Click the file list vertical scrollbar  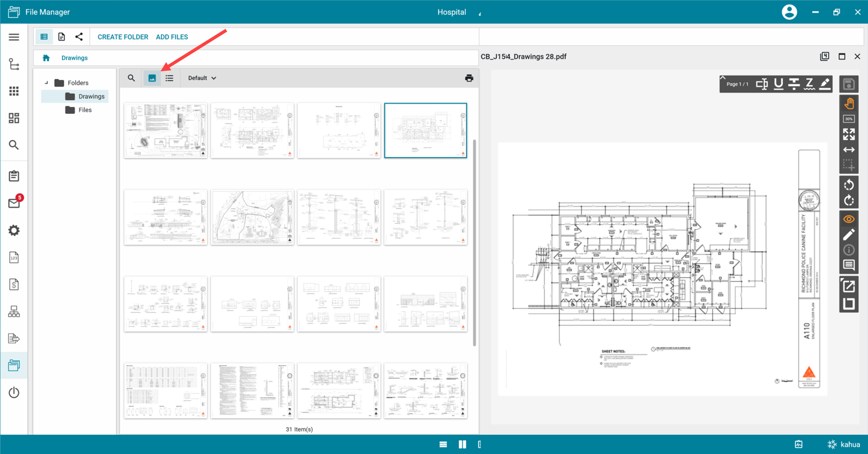pos(474,243)
